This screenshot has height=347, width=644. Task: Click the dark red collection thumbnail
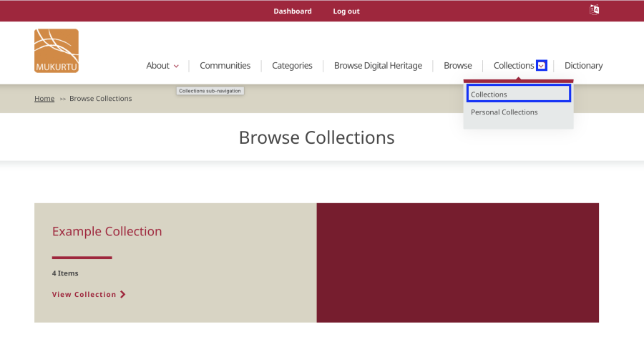point(457,263)
